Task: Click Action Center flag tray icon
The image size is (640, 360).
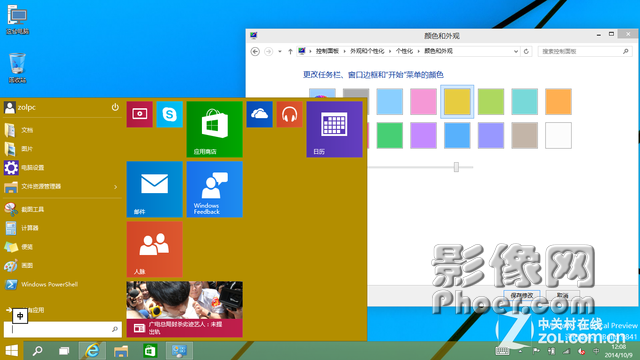Action: 536,351
